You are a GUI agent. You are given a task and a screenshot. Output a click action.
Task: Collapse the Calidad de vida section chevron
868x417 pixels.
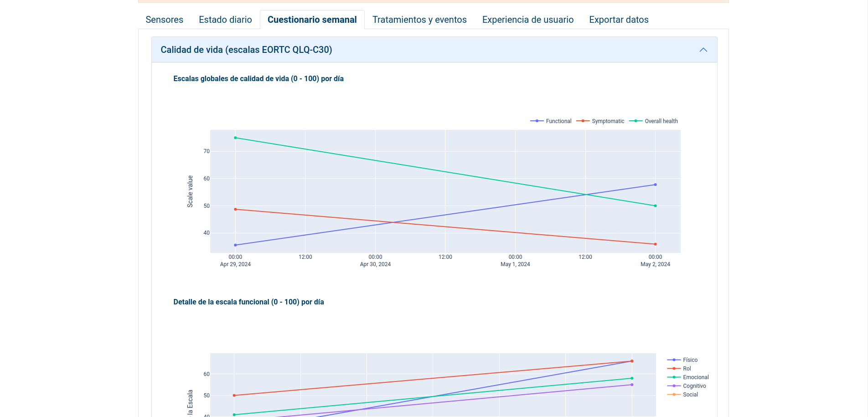pos(703,50)
